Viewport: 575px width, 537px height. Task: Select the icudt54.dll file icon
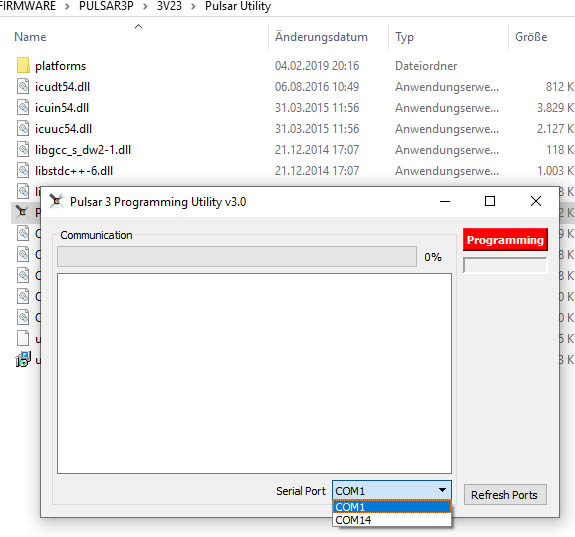(x=23, y=87)
